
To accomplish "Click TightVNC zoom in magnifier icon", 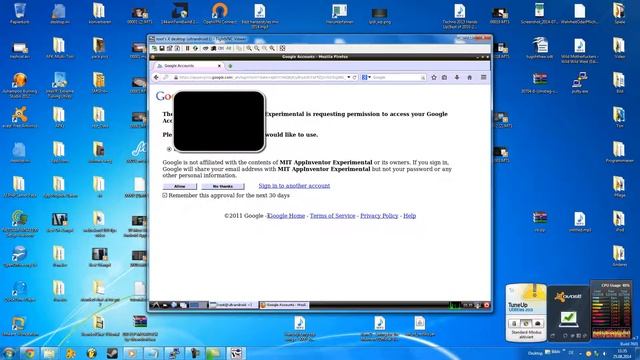I will pos(249,48).
